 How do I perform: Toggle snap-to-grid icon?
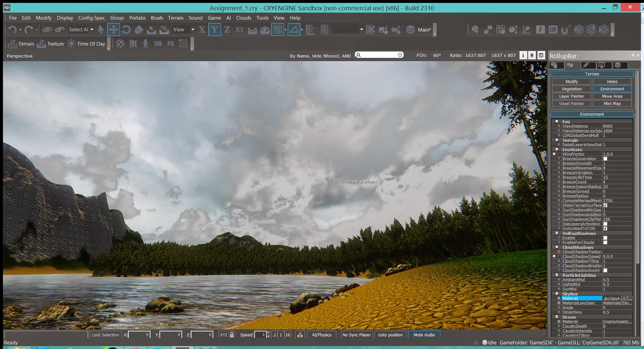[277, 29]
